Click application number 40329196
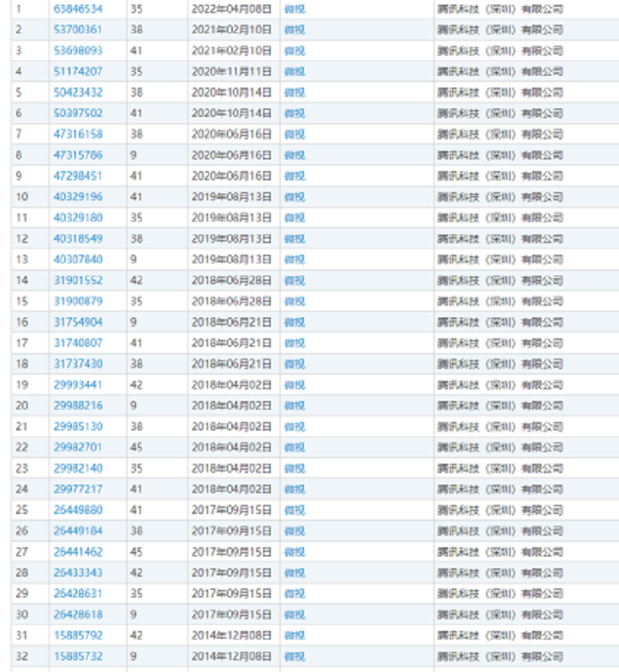Image resolution: width=619 pixels, height=672 pixels. pos(77,197)
